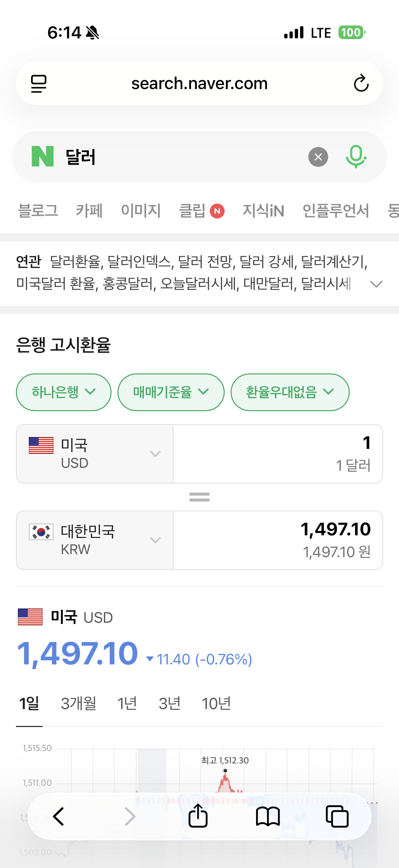Open the 하나은행 bank dropdown
Image resolution: width=399 pixels, height=868 pixels.
coord(64,392)
